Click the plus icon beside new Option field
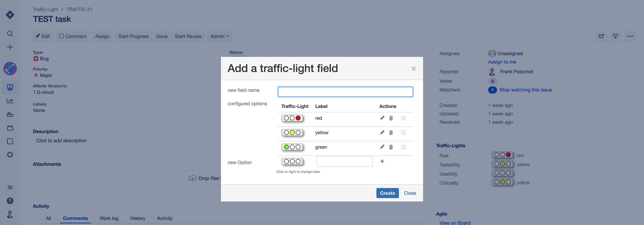The width and height of the screenshot is (644, 225). (382, 161)
